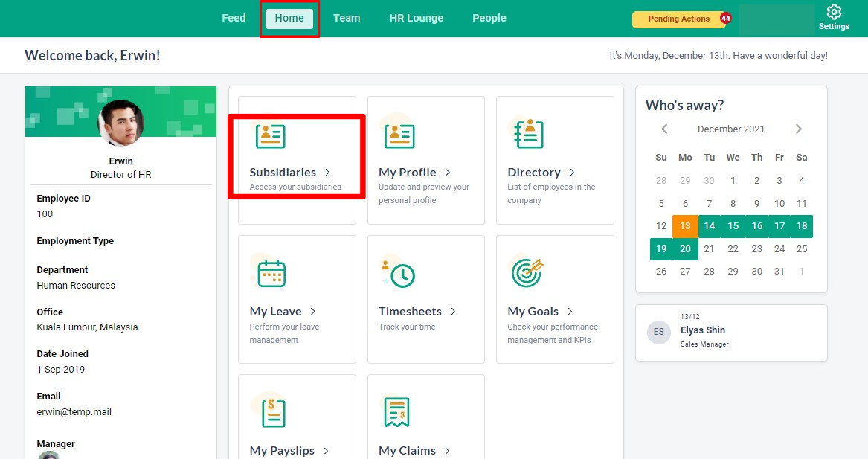
Task: Click the arrow next to My Payslips
Action: tap(326, 451)
